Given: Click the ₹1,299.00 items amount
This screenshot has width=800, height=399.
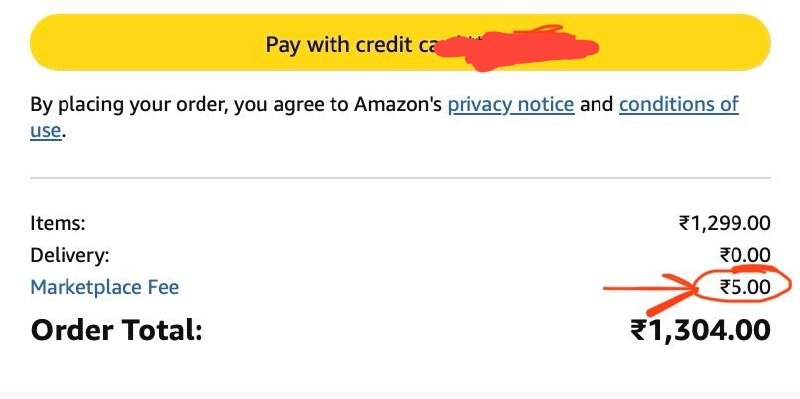Looking at the screenshot, I should [x=724, y=223].
